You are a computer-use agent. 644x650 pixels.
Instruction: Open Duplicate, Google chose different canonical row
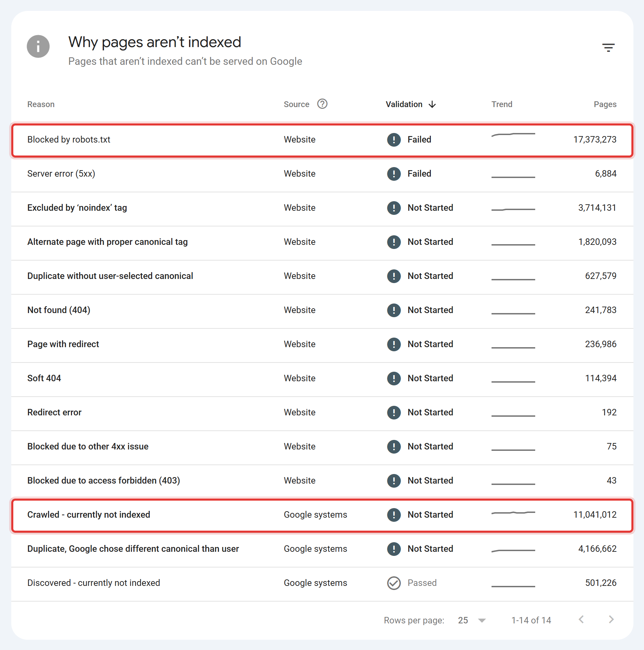[322, 550]
